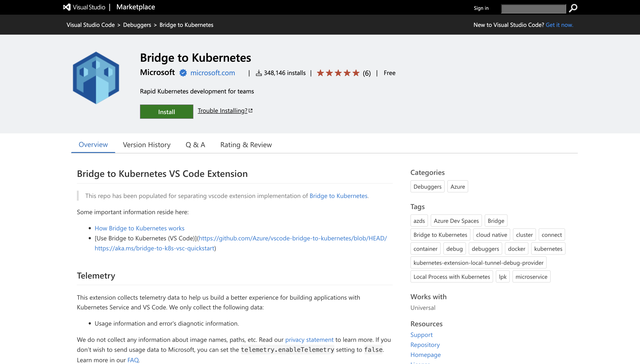Screen dimensions: 640x364
Task: Switch to the Version History tab
Action: [x=146, y=144]
